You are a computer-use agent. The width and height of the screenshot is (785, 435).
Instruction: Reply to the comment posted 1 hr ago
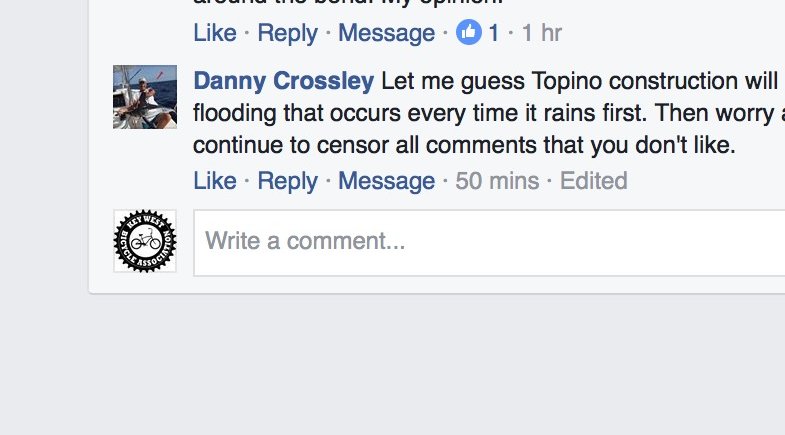(287, 34)
